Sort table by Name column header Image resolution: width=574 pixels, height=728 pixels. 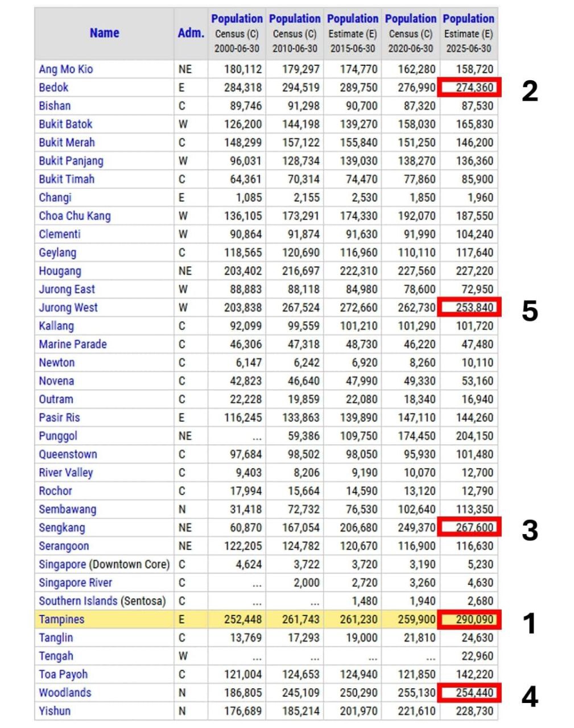coord(104,33)
